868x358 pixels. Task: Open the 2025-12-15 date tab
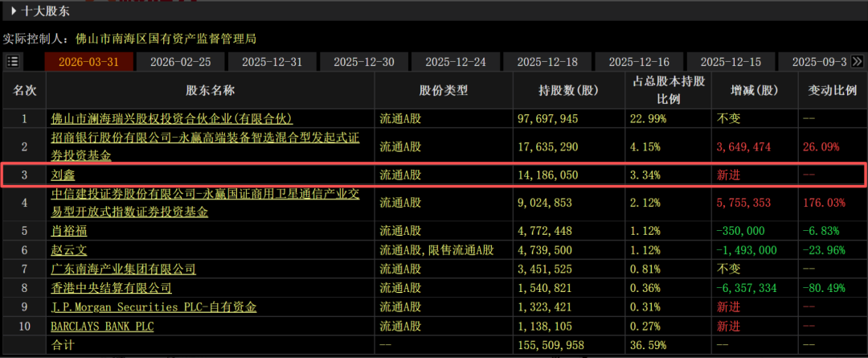pyautogui.click(x=731, y=62)
